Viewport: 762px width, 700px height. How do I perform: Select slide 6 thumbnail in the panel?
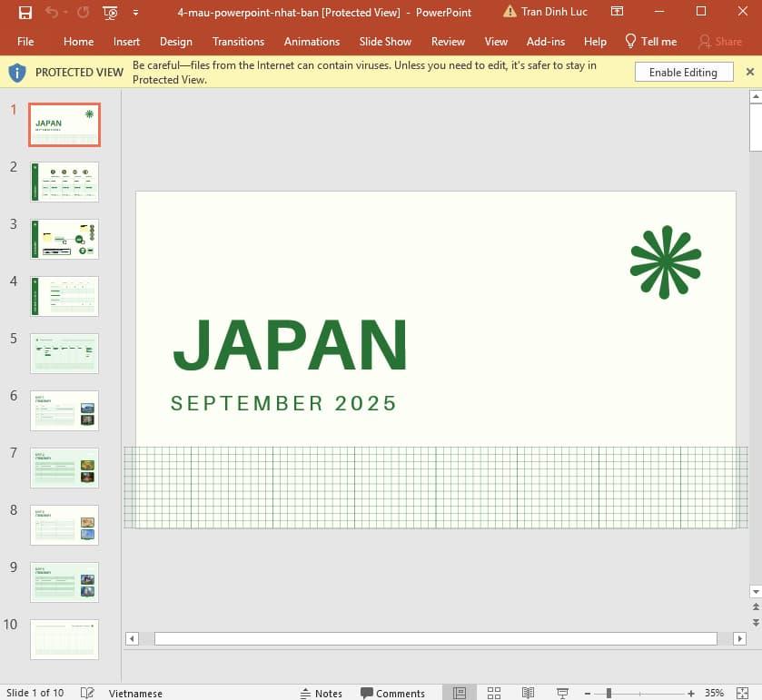tap(64, 410)
